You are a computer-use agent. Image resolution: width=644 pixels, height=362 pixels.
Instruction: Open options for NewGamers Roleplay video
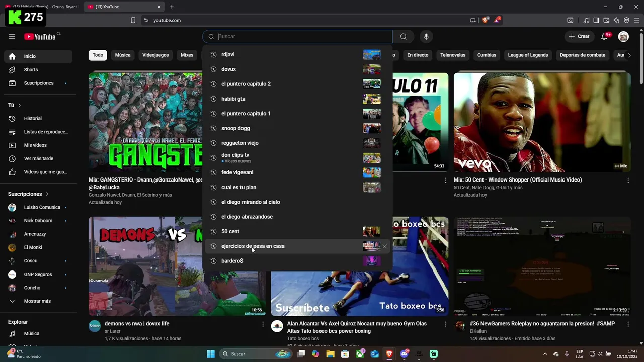pyautogui.click(x=628, y=324)
